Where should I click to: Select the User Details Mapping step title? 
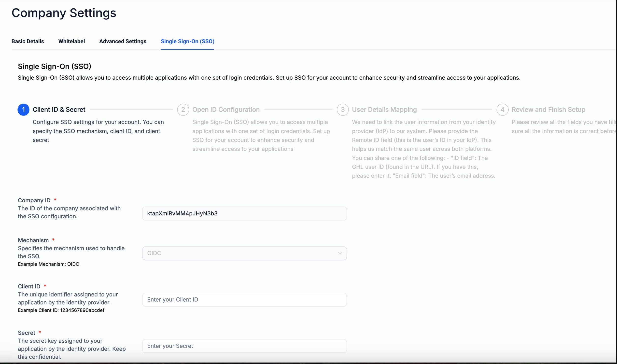coord(384,110)
